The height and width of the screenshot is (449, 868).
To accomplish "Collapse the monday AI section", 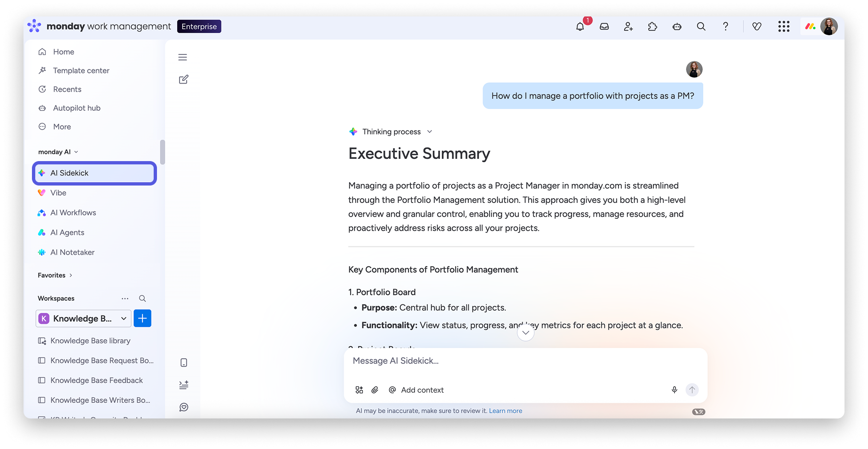I will pos(58,152).
